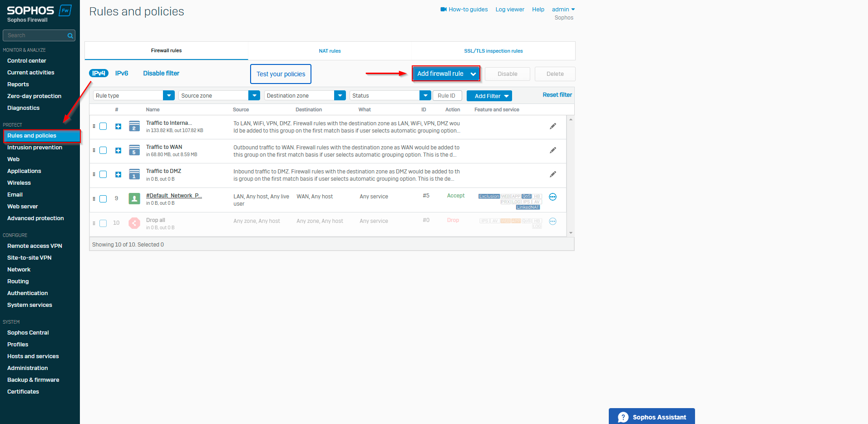This screenshot has height=424, width=868.
Task: Click the rules list scrollbar down arrow
Action: [571, 233]
